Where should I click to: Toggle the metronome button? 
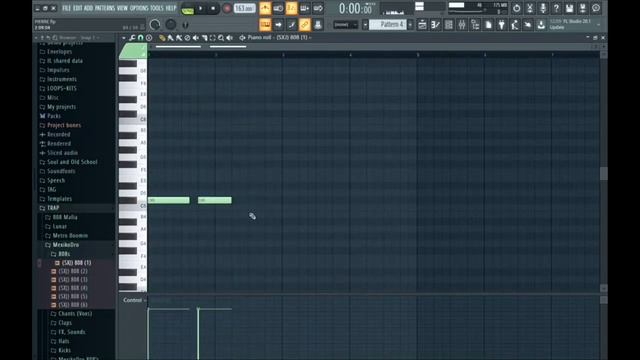pos(265,8)
